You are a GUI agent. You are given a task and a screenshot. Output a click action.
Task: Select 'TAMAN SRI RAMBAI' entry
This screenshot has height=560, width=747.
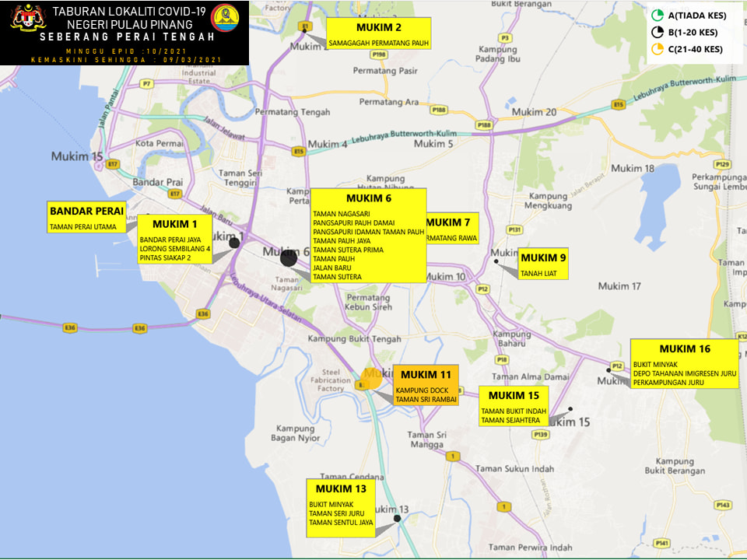pyautogui.click(x=426, y=400)
